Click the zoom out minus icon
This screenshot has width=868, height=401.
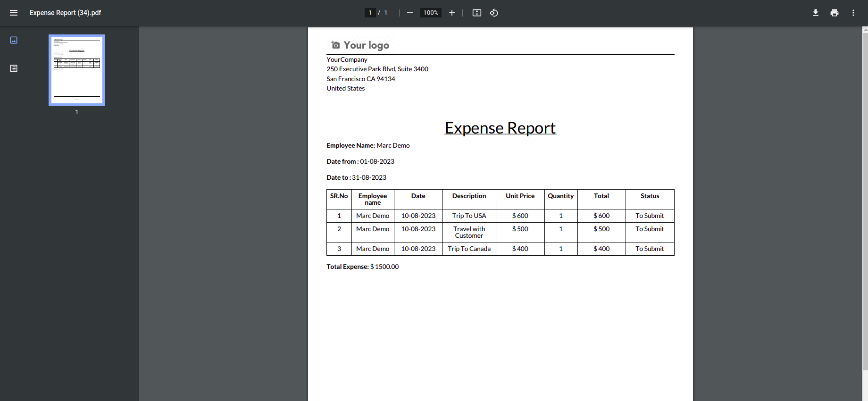point(410,13)
